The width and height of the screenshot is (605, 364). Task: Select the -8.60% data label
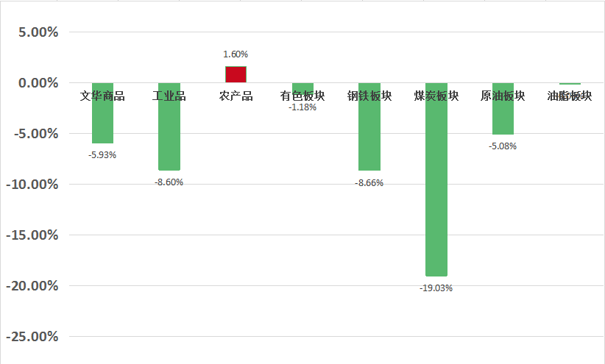(169, 182)
